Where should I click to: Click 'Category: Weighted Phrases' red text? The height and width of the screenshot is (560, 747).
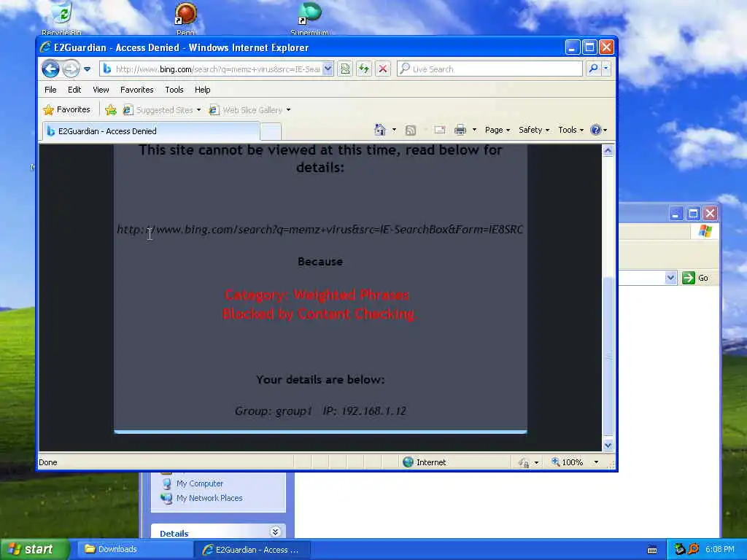(x=317, y=295)
